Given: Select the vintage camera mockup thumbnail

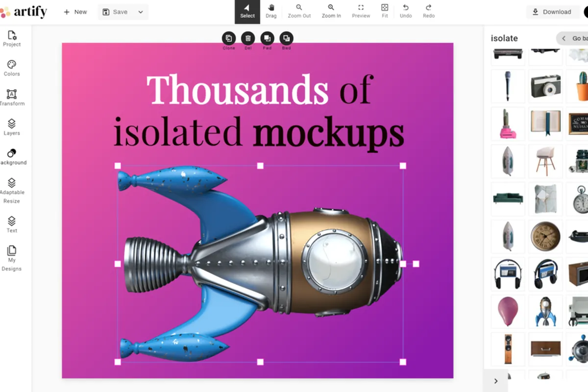Looking at the screenshot, I should (545, 86).
